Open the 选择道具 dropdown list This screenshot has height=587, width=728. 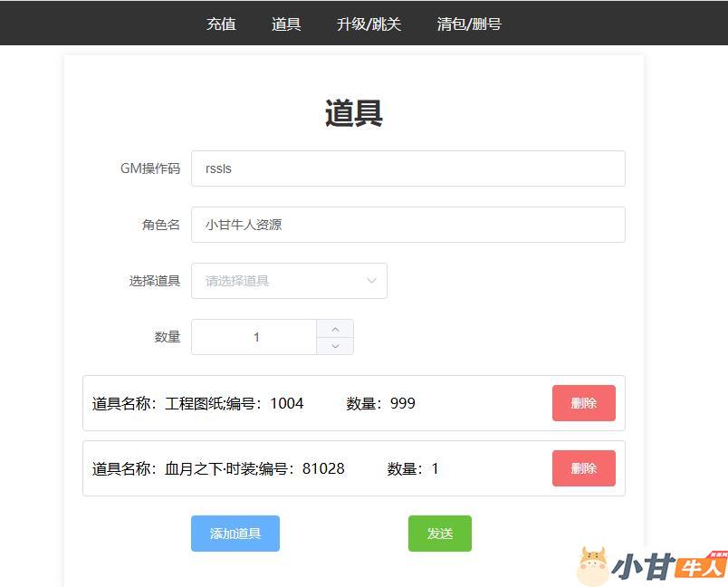pyautogui.click(x=281, y=281)
